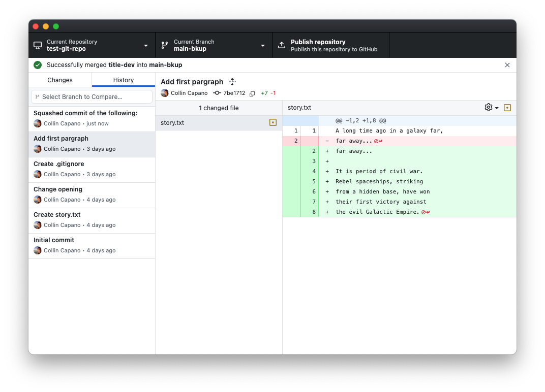This screenshot has width=545, height=392.
Task: Click the commit node icon before SHA
Action: [x=217, y=93]
